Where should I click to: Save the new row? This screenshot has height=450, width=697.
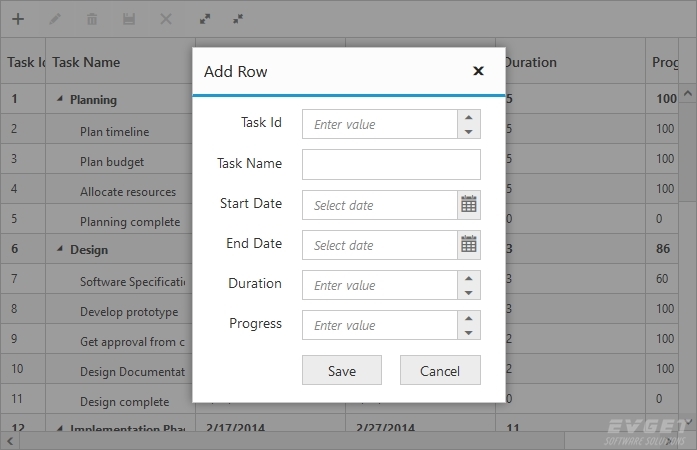point(342,370)
